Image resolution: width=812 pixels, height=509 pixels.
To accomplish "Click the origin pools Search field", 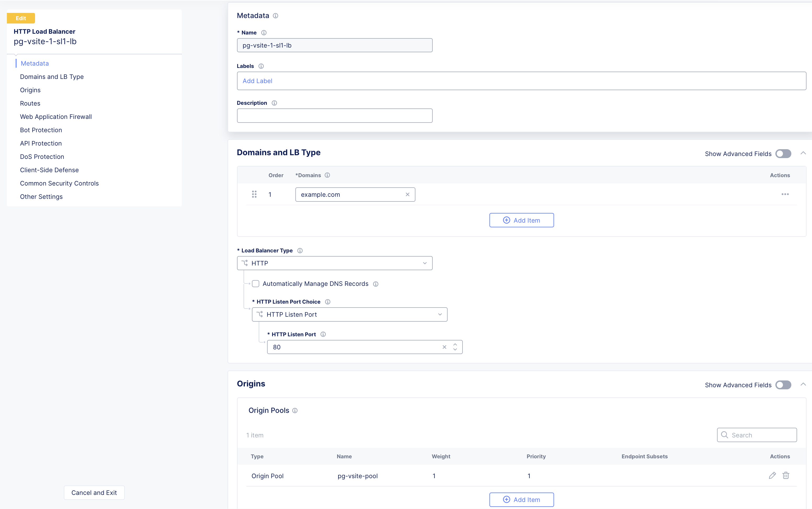I will (756, 435).
